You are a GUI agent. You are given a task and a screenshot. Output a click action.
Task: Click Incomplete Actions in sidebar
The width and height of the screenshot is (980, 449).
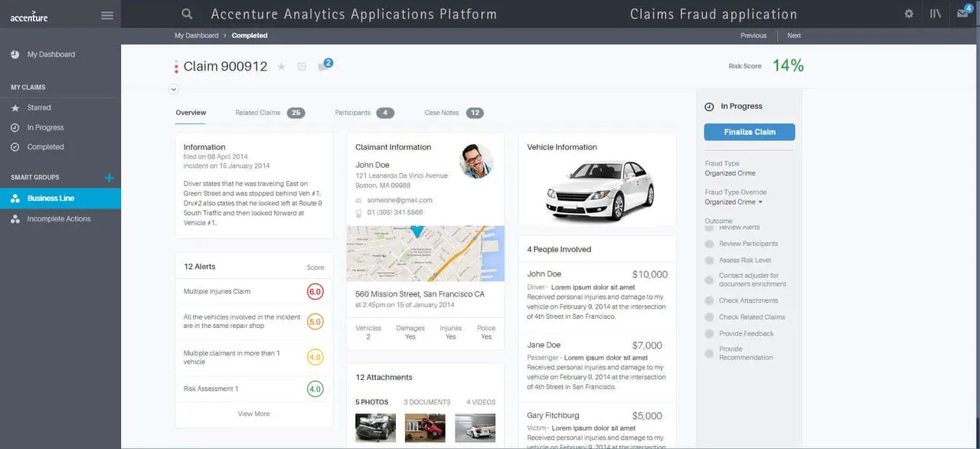[x=59, y=219]
